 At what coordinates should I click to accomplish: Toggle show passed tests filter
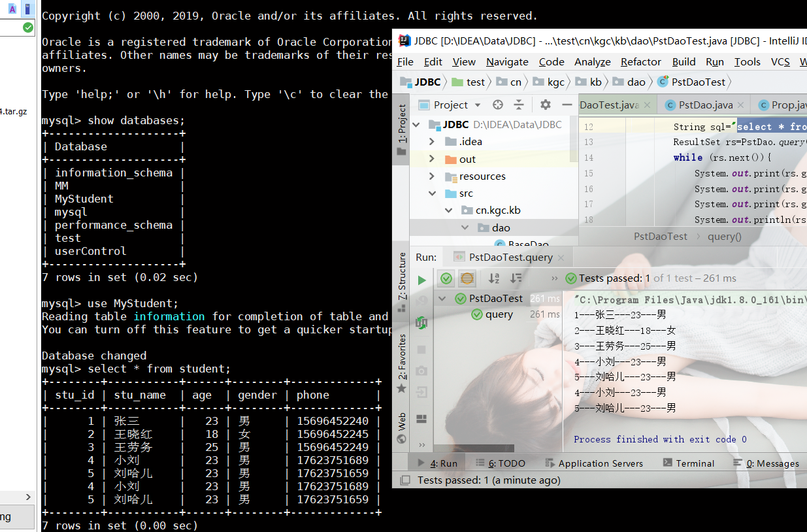coord(446,278)
